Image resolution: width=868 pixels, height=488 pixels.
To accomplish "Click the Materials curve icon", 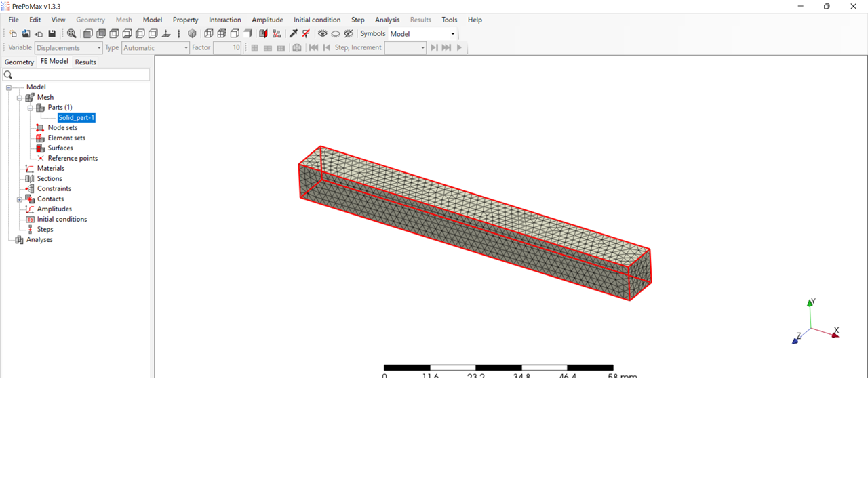I will pyautogui.click(x=30, y=168).
